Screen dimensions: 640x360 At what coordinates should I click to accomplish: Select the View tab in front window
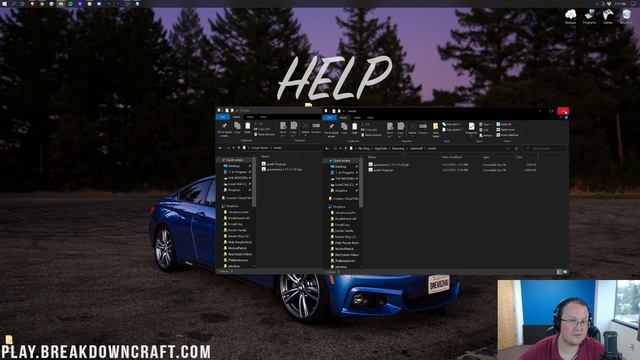pyautogui.click(x=370, y=118)
